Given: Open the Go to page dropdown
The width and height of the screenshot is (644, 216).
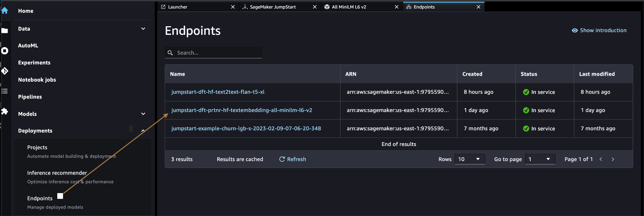Looking at the screenshot, I should coord(540,159).
